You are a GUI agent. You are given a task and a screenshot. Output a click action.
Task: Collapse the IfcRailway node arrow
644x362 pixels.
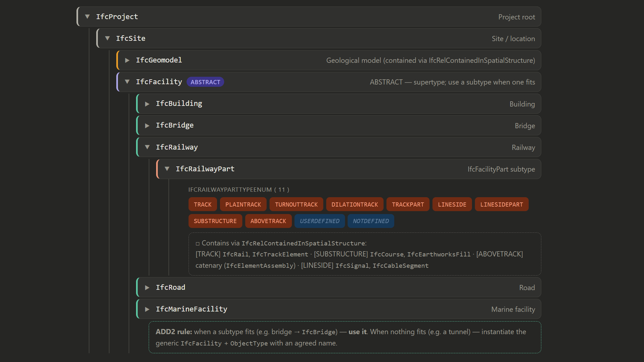click(147, 147)
